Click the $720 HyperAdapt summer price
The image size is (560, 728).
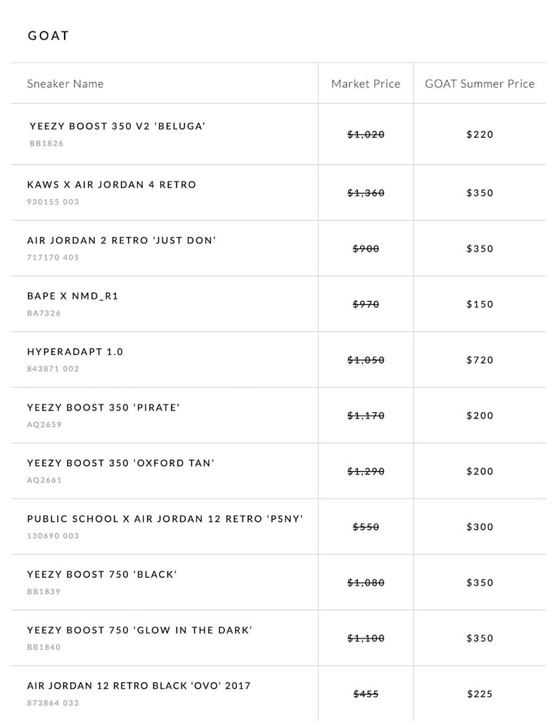click(x=480, y=360)
